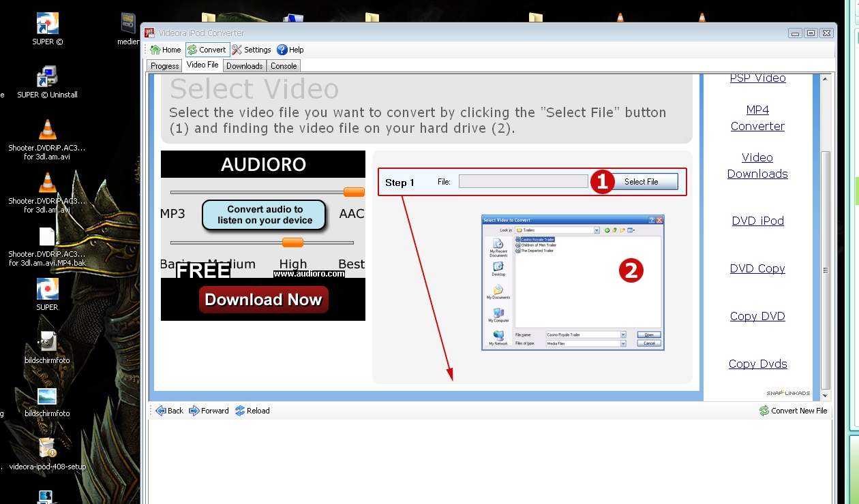
Task: Open the MP4 Converter link
Action: pos(757,118)
